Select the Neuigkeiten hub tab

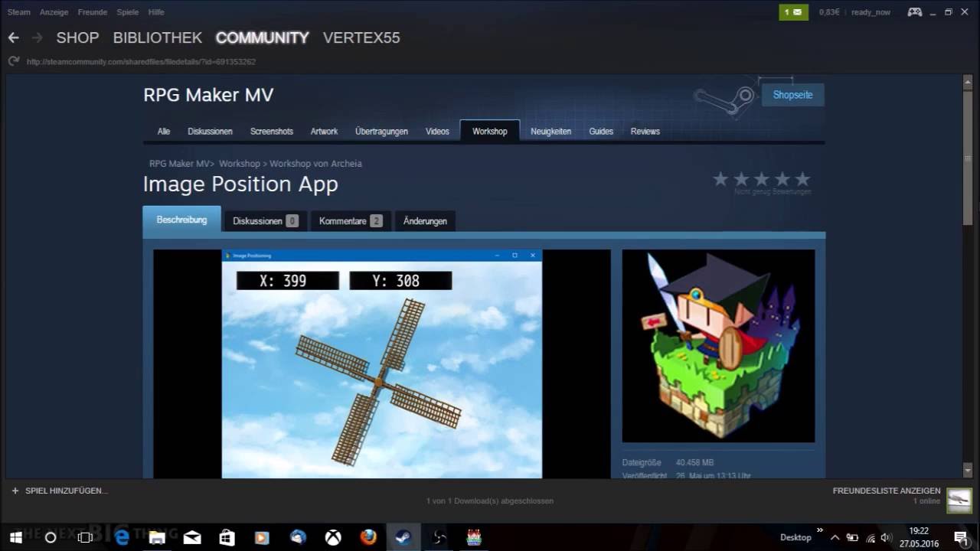[551, 132]
